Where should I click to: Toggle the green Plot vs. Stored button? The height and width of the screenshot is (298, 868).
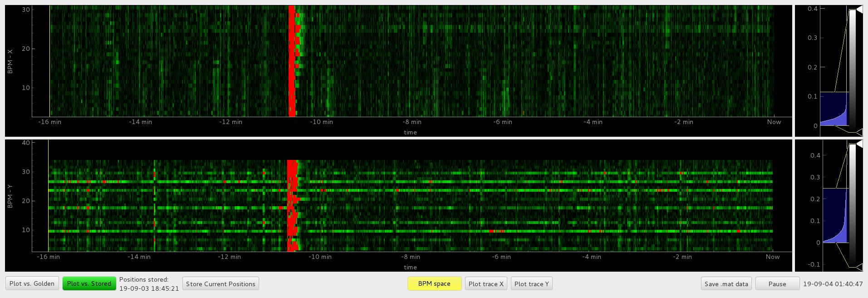[89, 283]
